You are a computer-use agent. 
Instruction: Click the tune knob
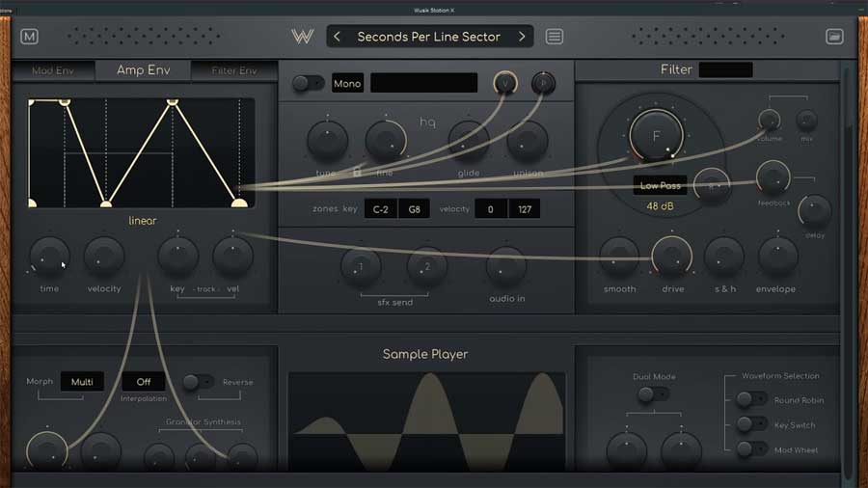tap(327, 141)
